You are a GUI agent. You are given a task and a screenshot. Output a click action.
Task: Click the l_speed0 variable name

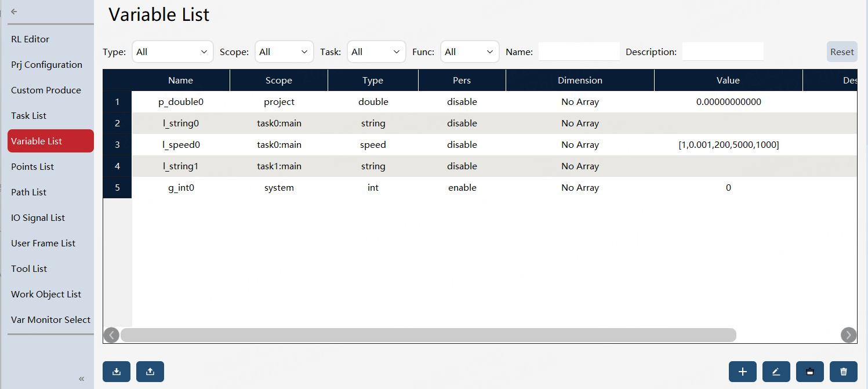[x=181, y=145]
